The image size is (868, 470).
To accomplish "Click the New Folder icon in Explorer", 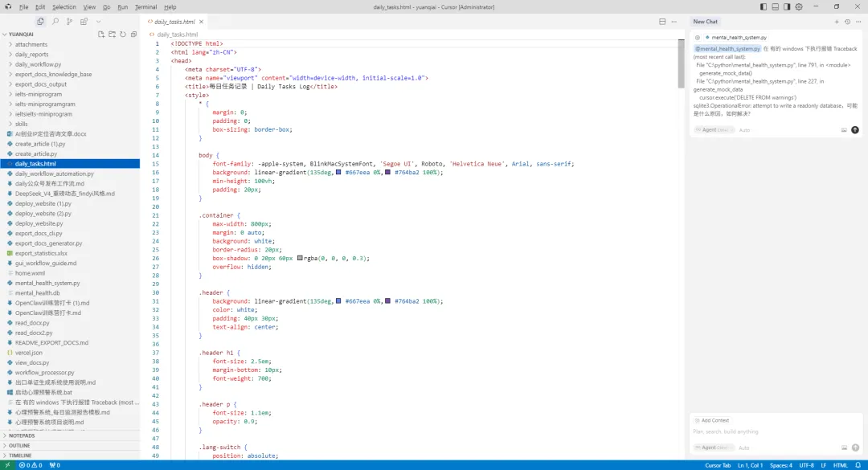I will click(x=112, y=35).
